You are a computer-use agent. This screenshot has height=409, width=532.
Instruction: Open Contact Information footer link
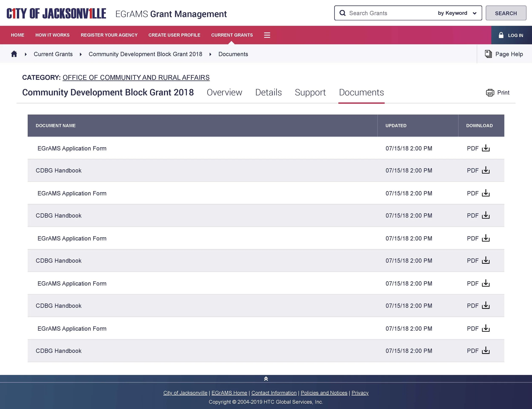[x=274, y=393]
